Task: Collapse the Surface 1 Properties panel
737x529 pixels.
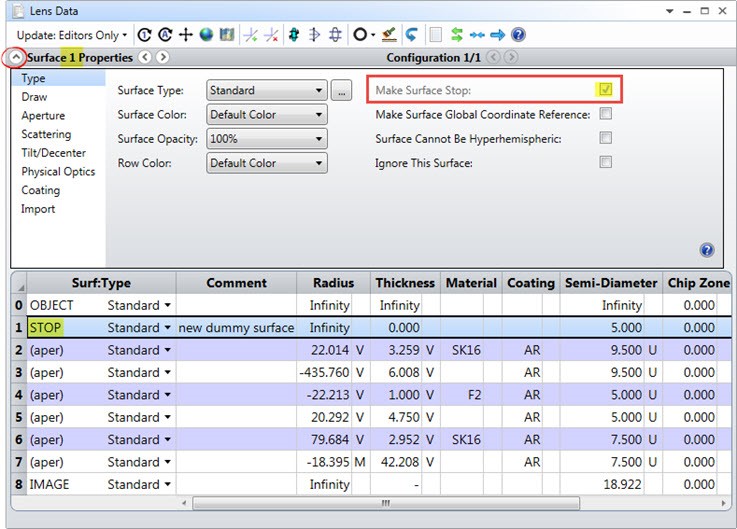Action: point(16,57)
